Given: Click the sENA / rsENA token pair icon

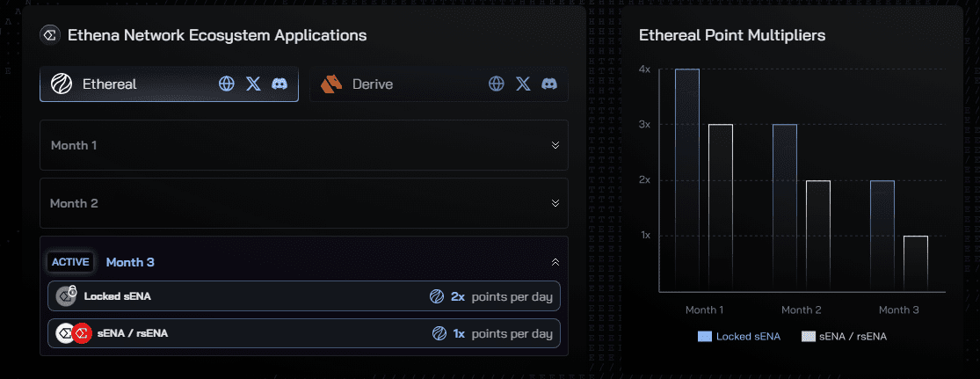Looking at the screenshot, I should pyautogui.click(x=73, y=334).
